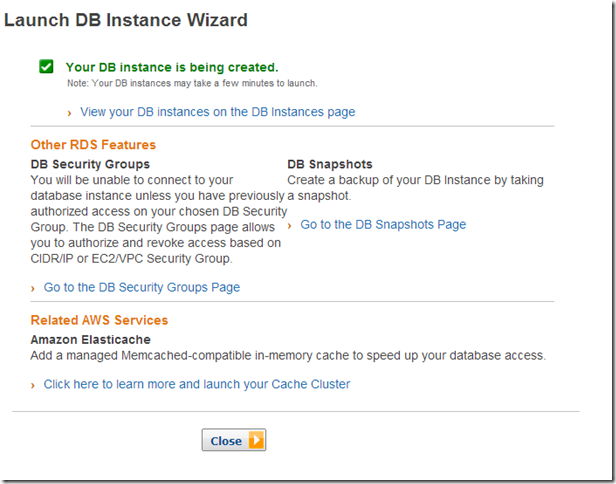Image resolution: width=616 pixels, height=484 pixels.
Task: Open View your DB instances on the DB Instances page
Action: point(217,112)
